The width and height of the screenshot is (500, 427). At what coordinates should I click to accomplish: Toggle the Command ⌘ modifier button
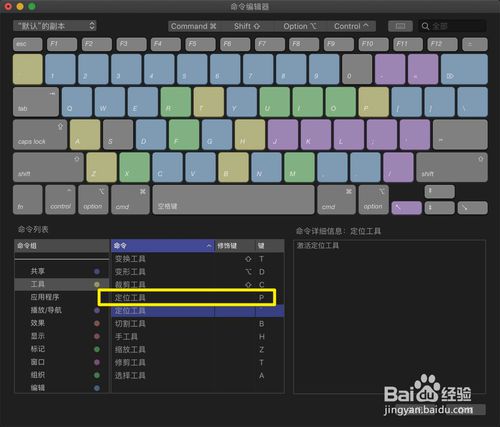[194, 26]
